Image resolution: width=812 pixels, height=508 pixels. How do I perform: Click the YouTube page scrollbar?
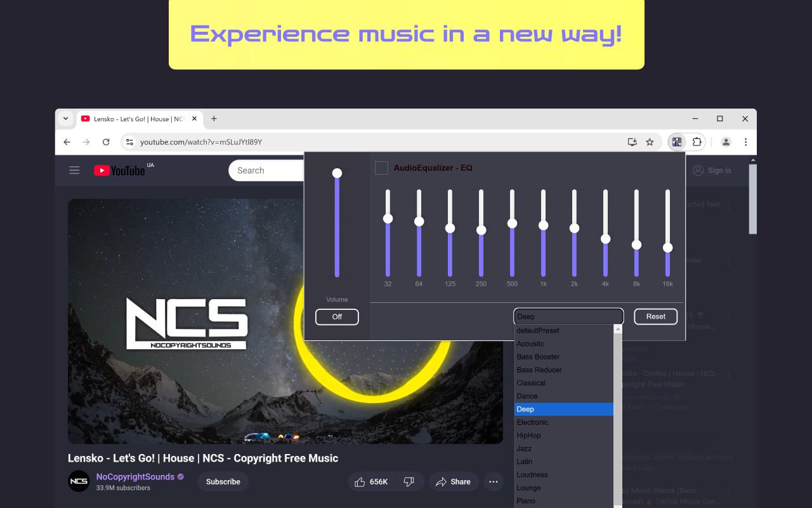click(752, 199)
